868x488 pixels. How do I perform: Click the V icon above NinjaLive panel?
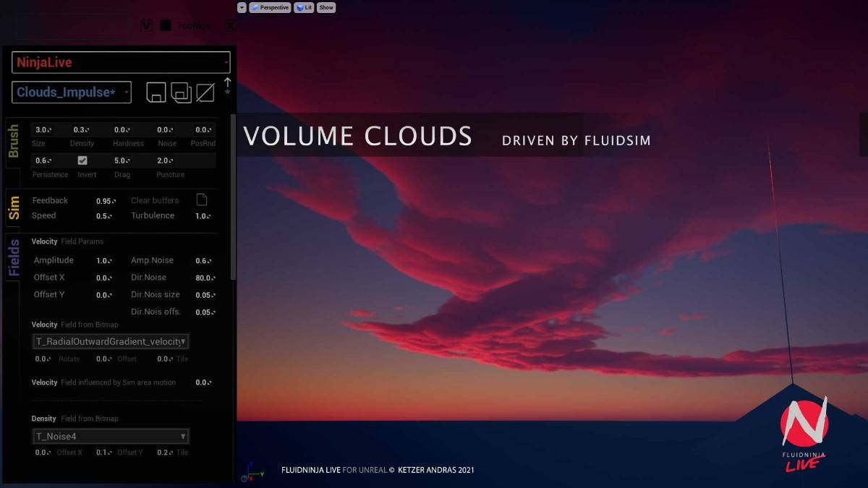pos(147,25)
